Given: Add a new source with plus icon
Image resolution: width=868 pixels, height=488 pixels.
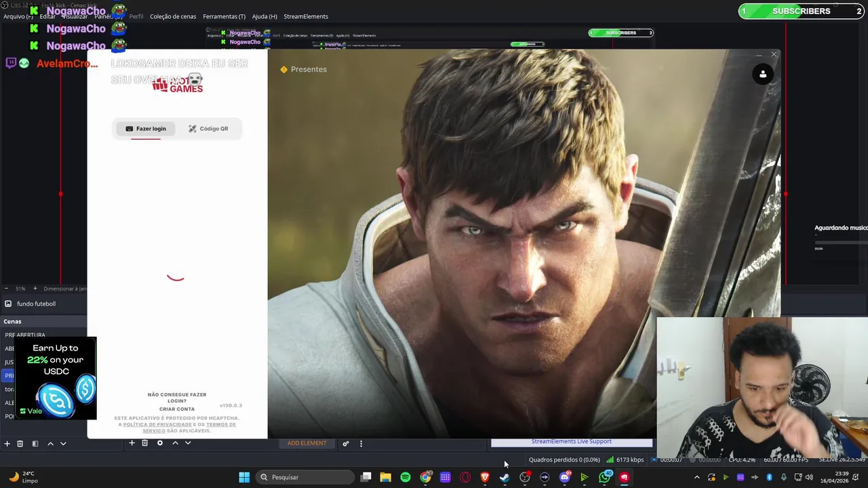Looking at the screenshot, I should tap(132, 443).
